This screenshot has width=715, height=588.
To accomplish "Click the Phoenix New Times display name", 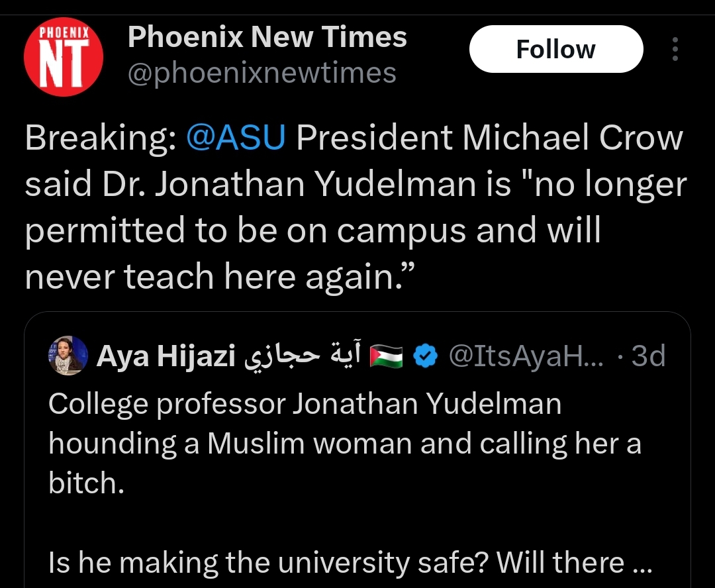I will pos(267,36).
